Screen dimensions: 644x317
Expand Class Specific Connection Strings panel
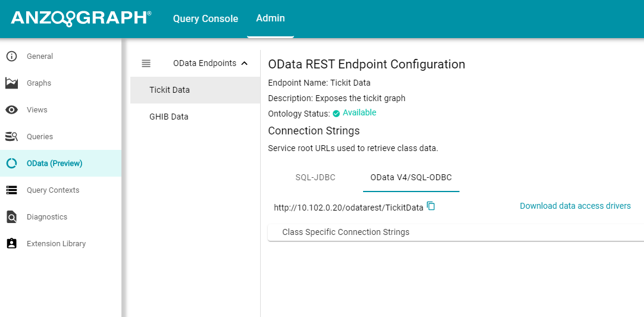click(455, 232)
